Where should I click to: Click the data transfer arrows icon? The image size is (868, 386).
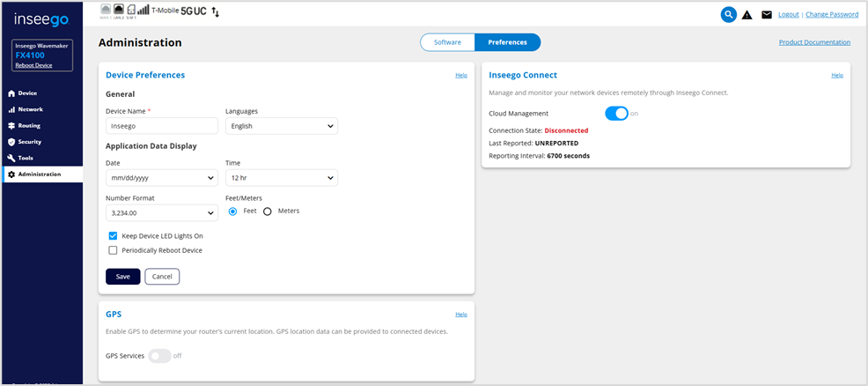click(x=216, y=12)
